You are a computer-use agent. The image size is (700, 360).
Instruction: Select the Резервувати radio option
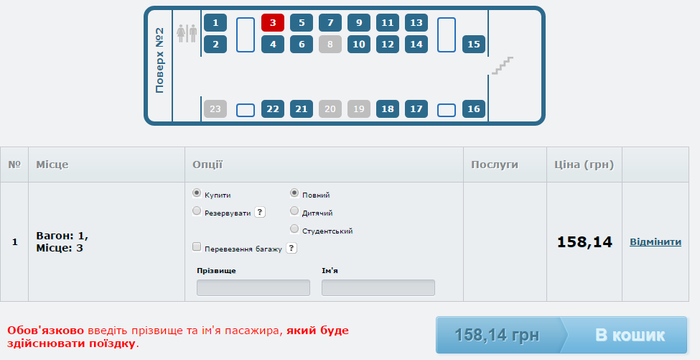pos(196,211)
